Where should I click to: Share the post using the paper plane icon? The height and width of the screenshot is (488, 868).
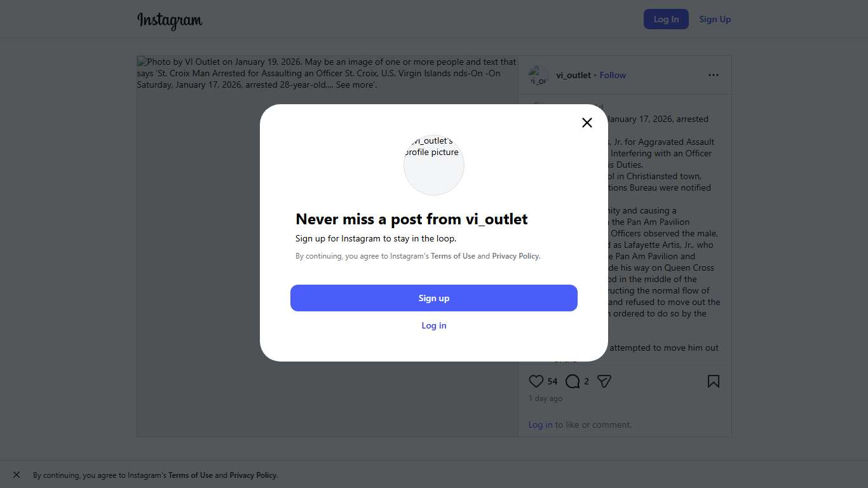point(604,381)
